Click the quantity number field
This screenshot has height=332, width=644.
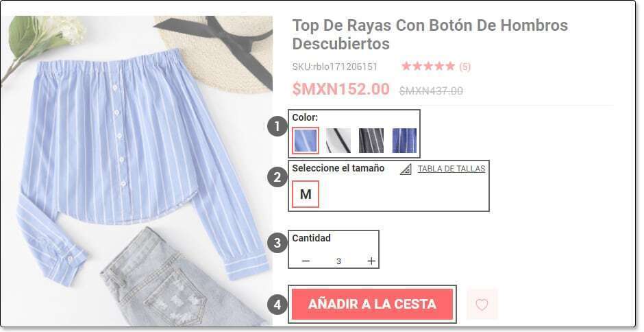(x=338, y=261)
